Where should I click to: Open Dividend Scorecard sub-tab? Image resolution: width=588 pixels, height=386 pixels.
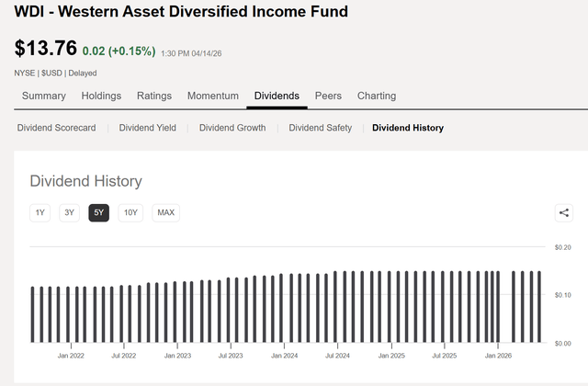click(56, 128)
